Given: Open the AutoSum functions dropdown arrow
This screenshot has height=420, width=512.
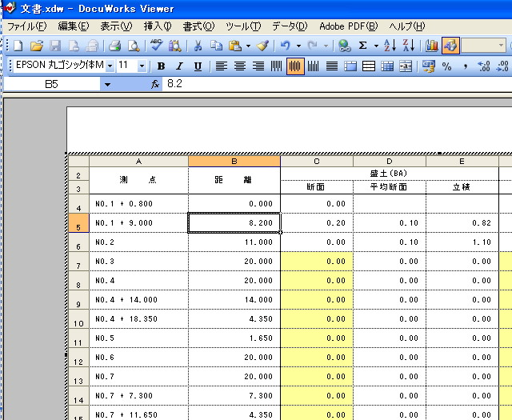Looking at the screenshot, I should coord(376,46).
